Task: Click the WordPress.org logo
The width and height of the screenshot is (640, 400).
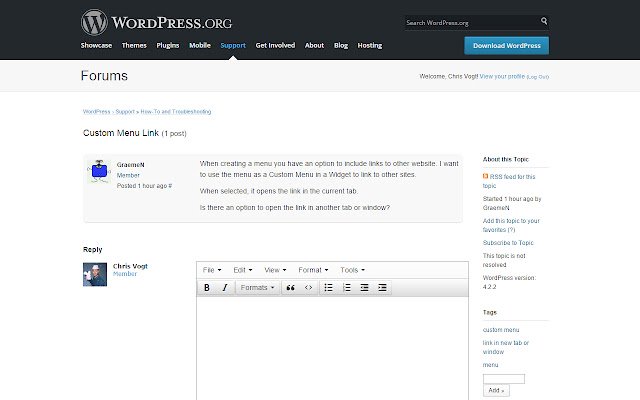Action: [x=156, y=22]
